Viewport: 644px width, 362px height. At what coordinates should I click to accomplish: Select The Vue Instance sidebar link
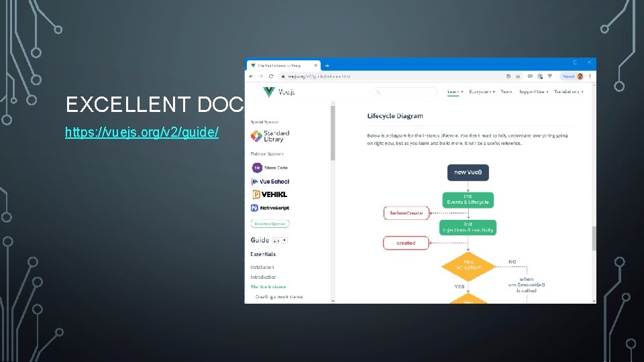pyautogui.click(x=268, y=287)
